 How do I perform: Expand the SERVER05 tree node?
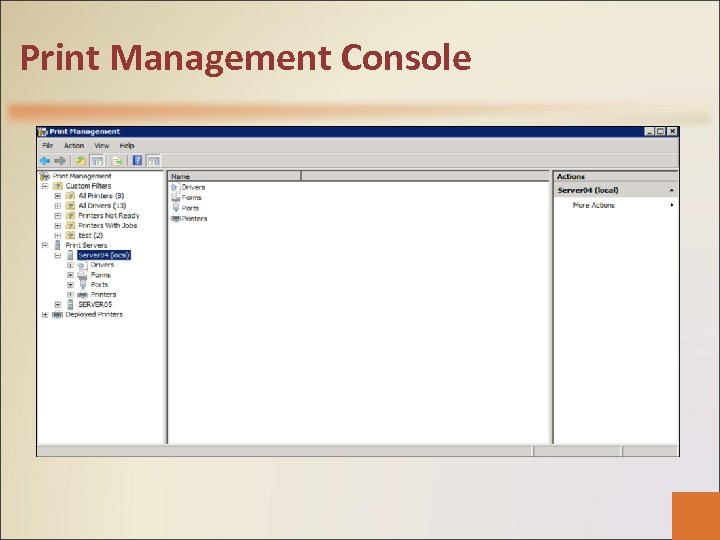[x=58, y=304]
